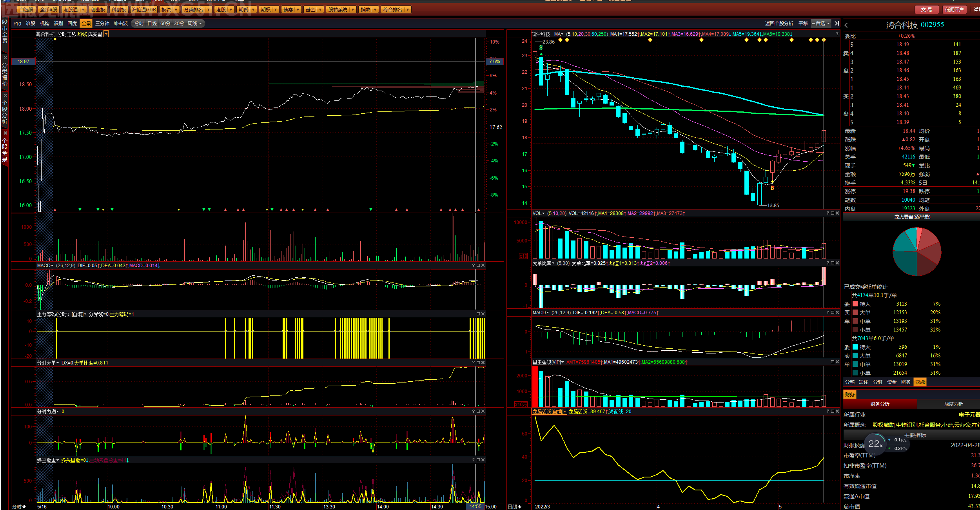Switch the chart period to 60分

[x=165, y=24]
